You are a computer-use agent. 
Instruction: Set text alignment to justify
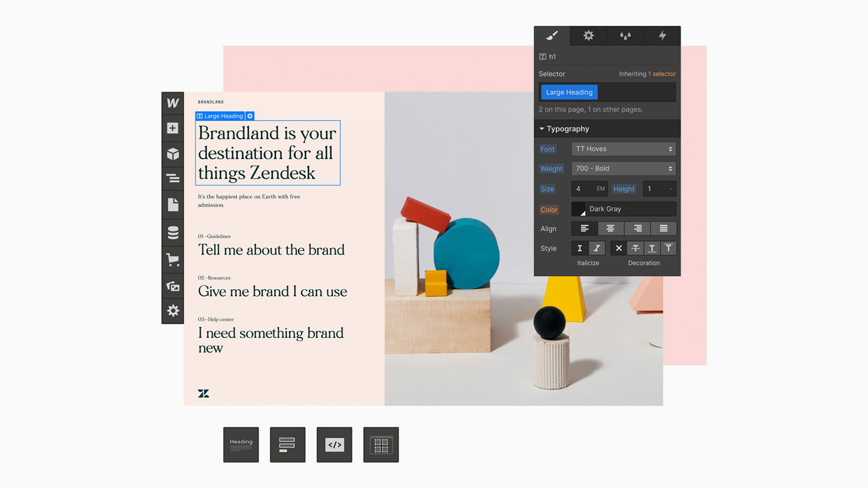tap(664, 229)
